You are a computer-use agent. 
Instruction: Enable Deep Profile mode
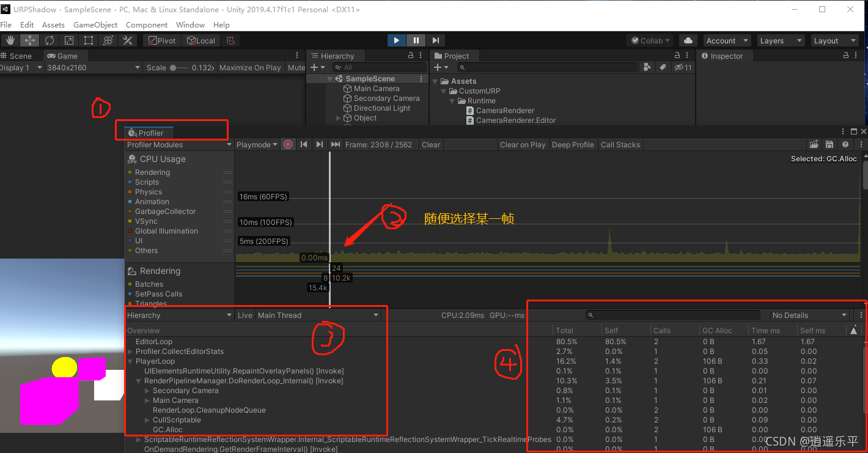point(573,144)
